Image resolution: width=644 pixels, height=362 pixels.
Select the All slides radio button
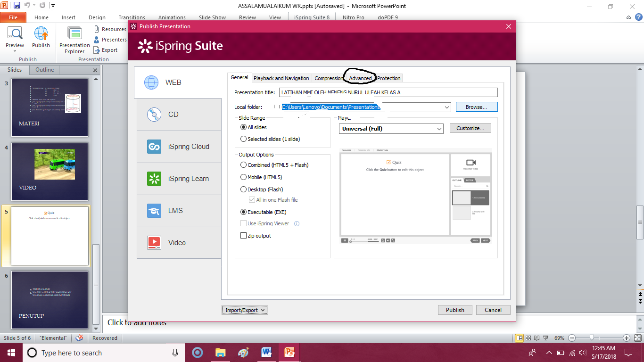[x=244, y=127]
